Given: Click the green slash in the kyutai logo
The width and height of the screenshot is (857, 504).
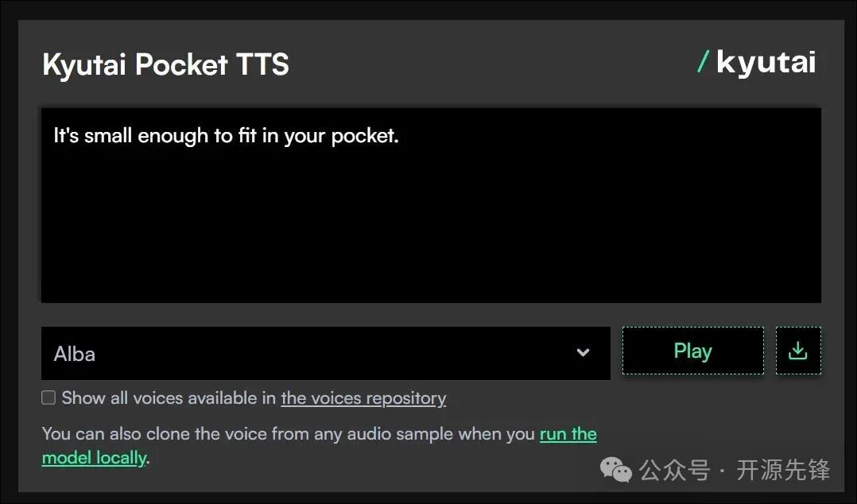Looking at the screenshot, I should [703, 63].
